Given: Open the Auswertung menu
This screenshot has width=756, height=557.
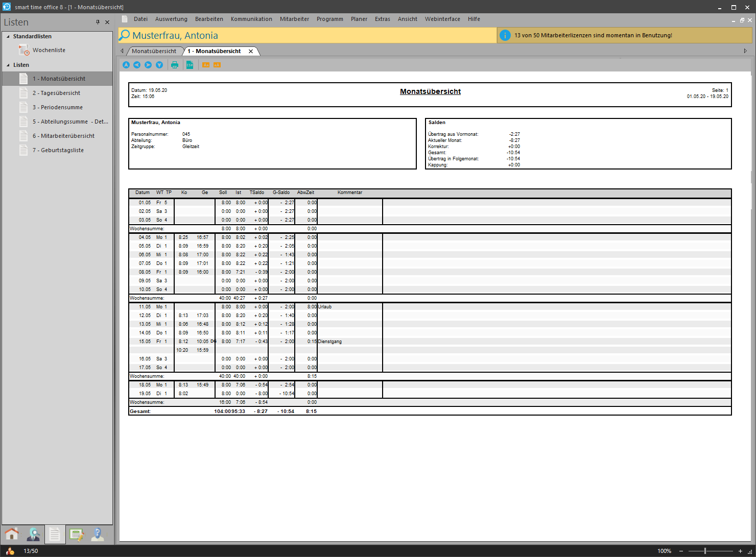Looking at the screenshot, I should pyautogui.click(x=171, y=19).
